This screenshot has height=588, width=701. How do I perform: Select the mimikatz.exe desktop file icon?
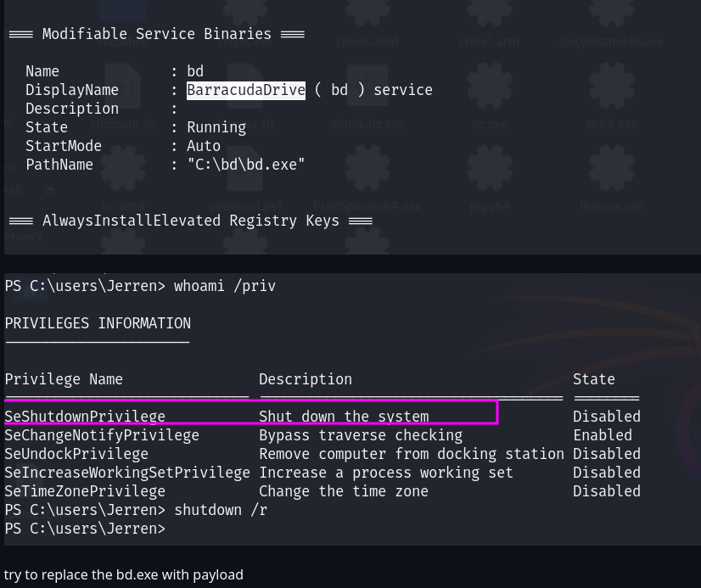click(367, 98)
